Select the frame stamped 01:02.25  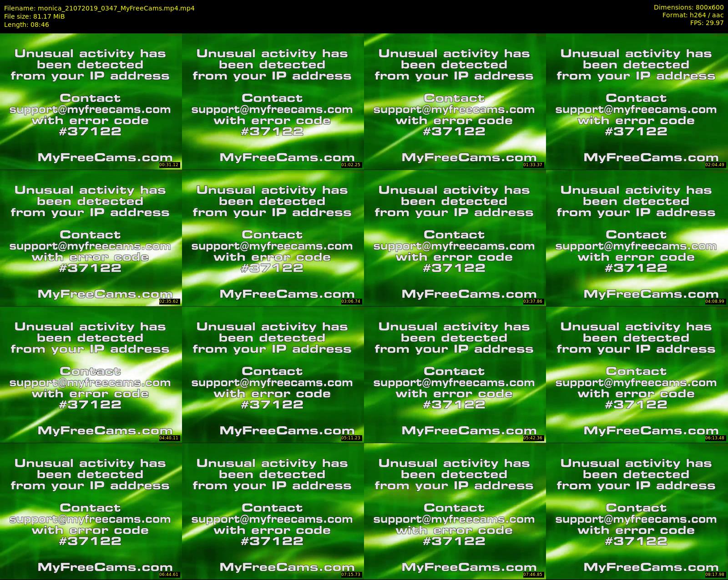tap(273, 101)
